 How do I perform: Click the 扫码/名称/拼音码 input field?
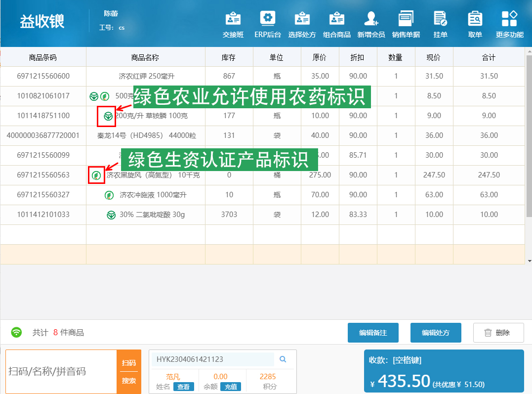click(x=61, y=371)
